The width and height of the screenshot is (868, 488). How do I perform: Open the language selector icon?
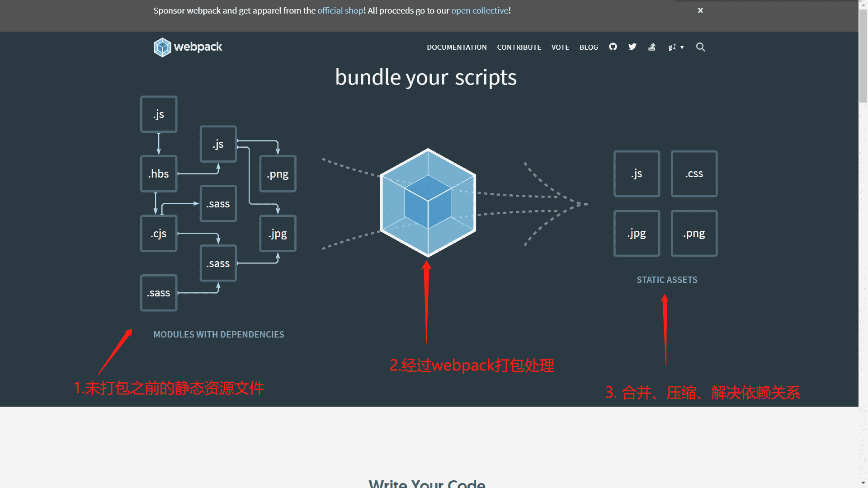pyautogui.click(x=672, y=47)
